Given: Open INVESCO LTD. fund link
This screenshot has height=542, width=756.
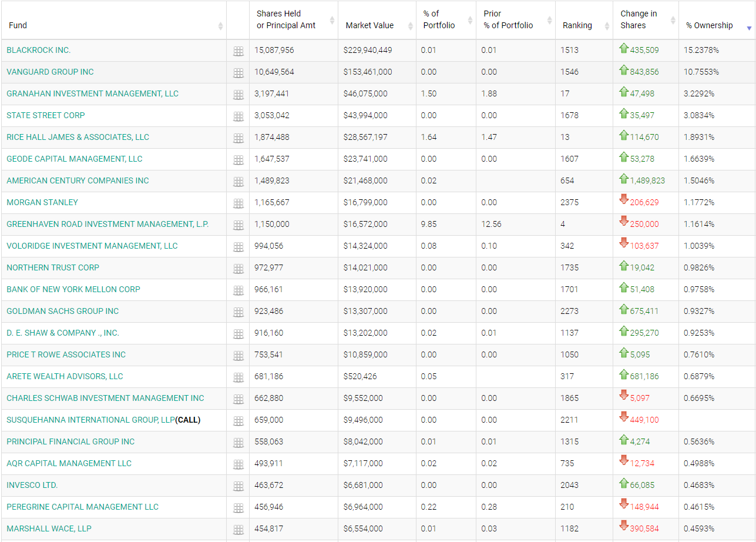Looking at the screenshot, I should [x=32, y=486].
